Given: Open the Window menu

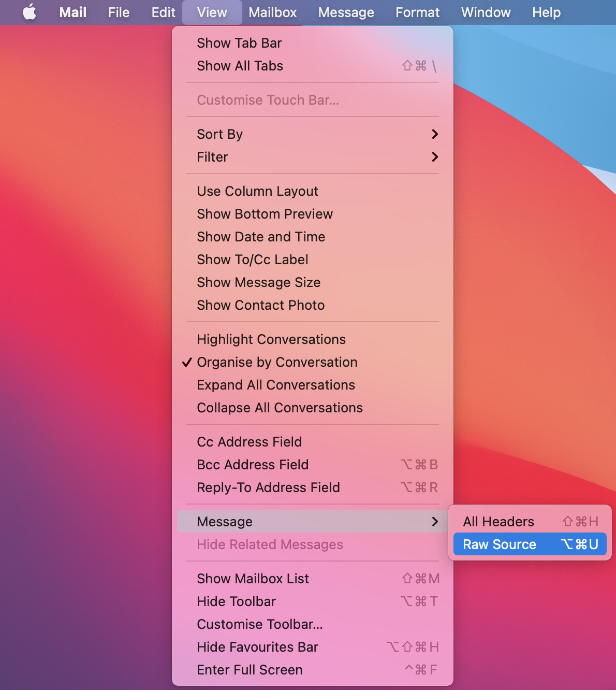Looking at the screenshot, I should (486, 12).
